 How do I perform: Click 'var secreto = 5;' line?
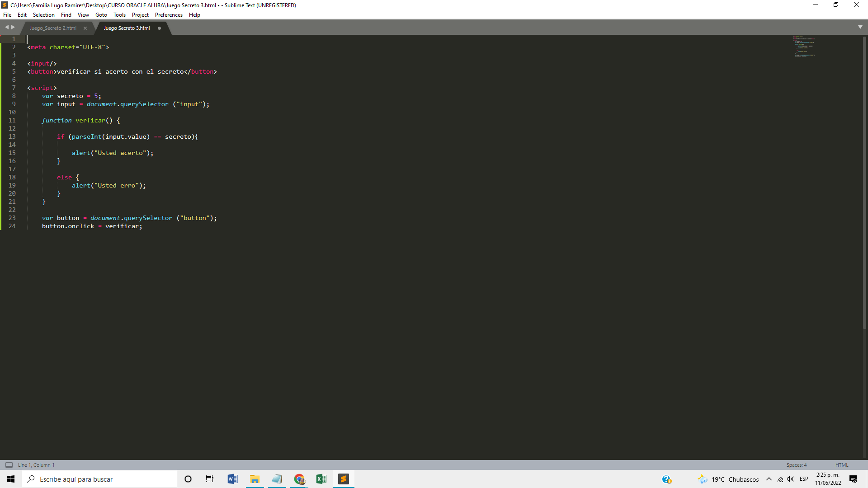click(71, 96)
